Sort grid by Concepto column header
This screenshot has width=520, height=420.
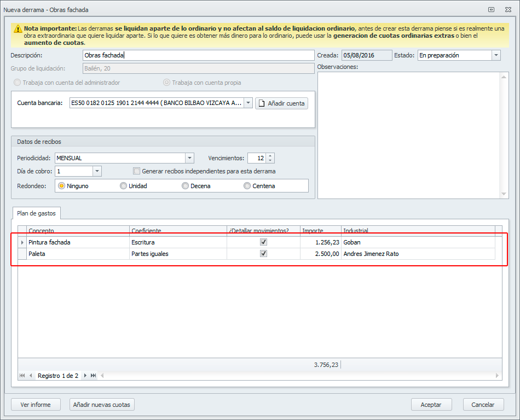coord(78,231)
